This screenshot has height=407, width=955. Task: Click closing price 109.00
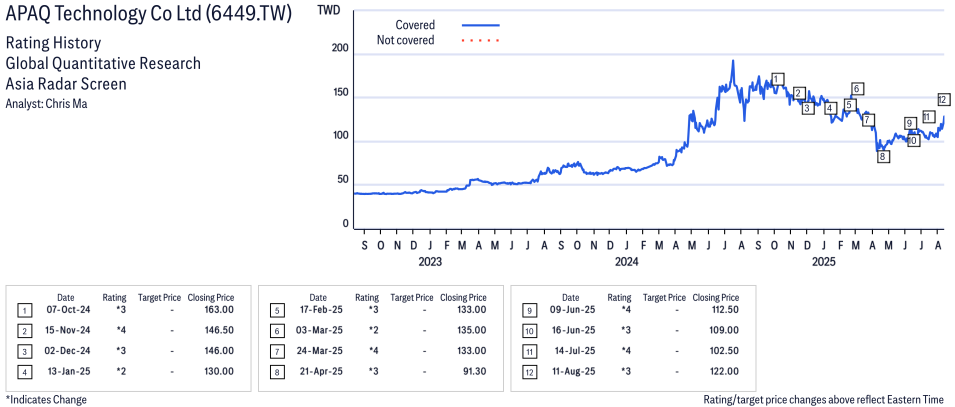725,331
